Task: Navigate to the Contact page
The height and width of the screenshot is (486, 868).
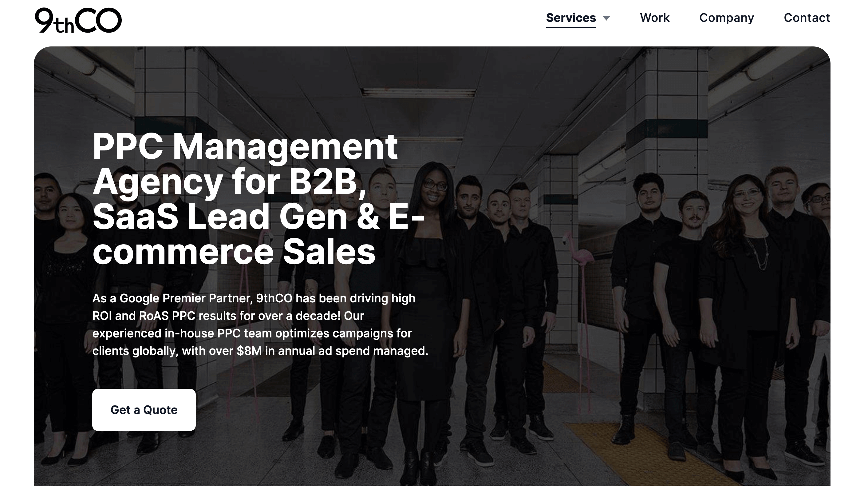Action: [807, 18]
